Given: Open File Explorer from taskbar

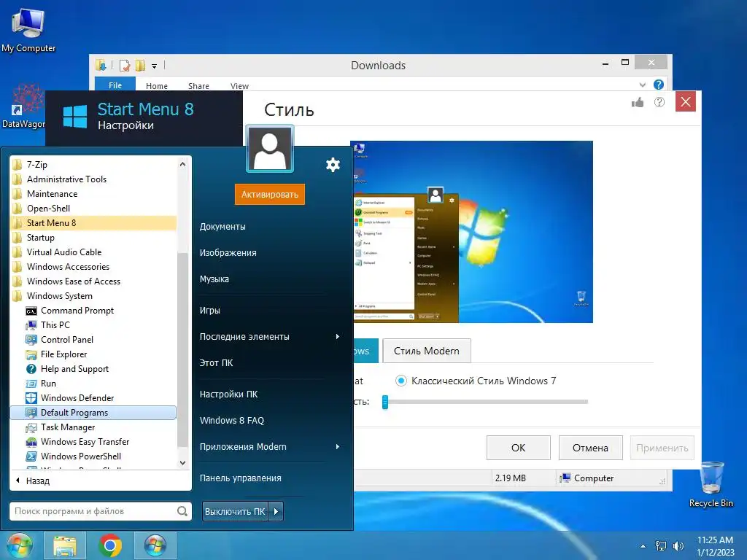Looking at the screenshot, I should coord(65,545).
